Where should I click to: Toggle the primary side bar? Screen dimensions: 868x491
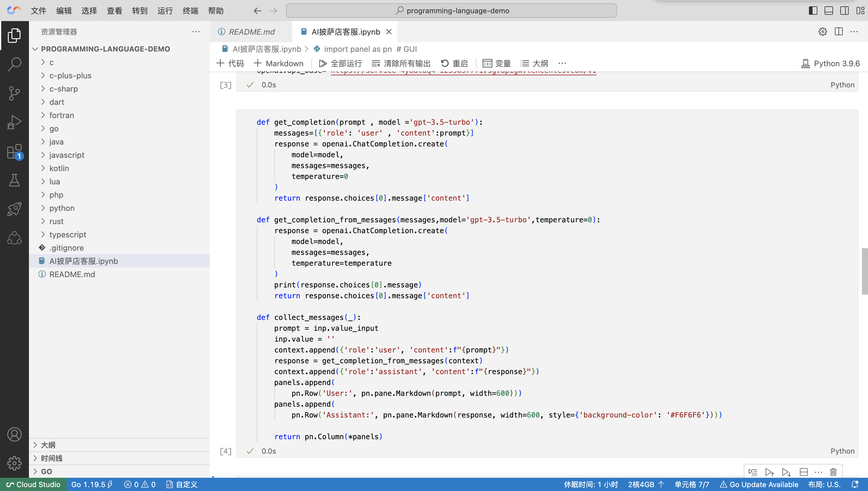pos(813,11)
